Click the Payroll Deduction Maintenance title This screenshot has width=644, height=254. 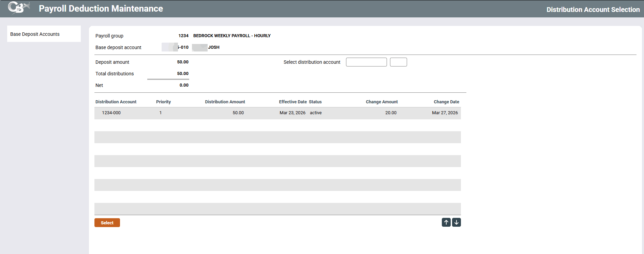point(101,9)
